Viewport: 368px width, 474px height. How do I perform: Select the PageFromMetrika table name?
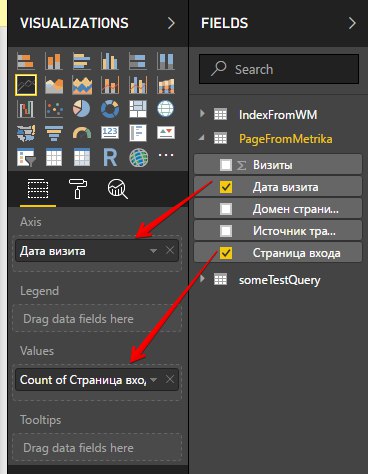point(286,139)
